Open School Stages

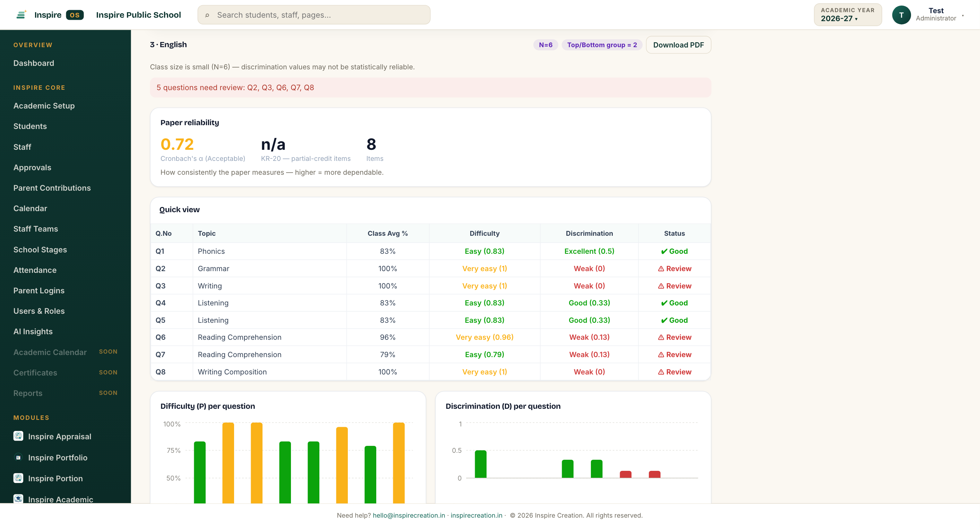click(x=40, y=249)
